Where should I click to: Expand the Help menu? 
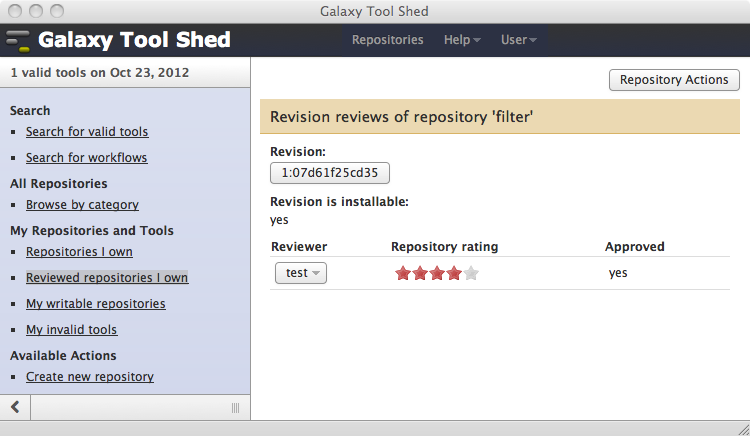point(462,40)
